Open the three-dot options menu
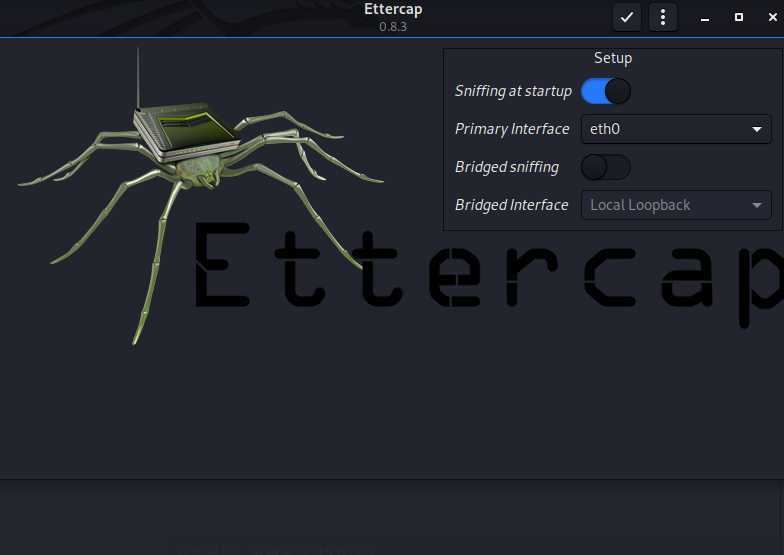Image resolution: width=784 pixels, height=555 pixels. click(x=663, y=18)
